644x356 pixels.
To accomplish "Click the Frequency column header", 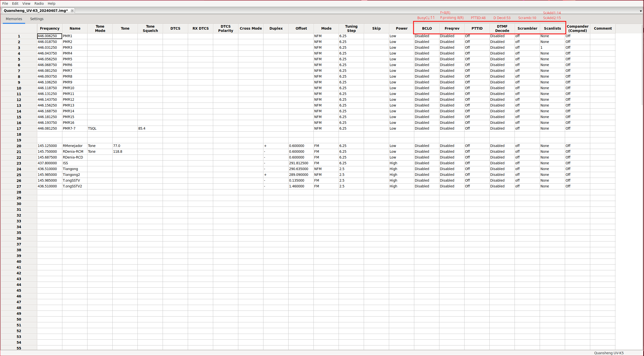I will [50, 28].
